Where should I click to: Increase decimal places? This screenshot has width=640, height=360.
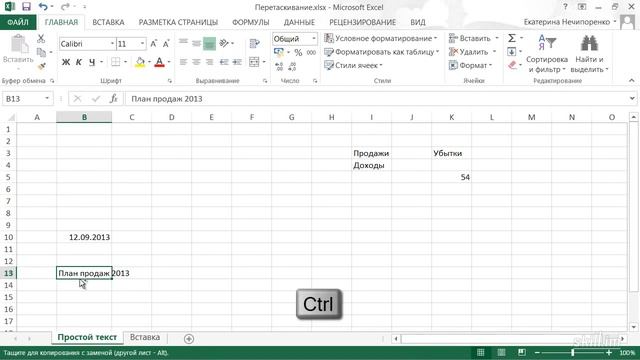279,66
